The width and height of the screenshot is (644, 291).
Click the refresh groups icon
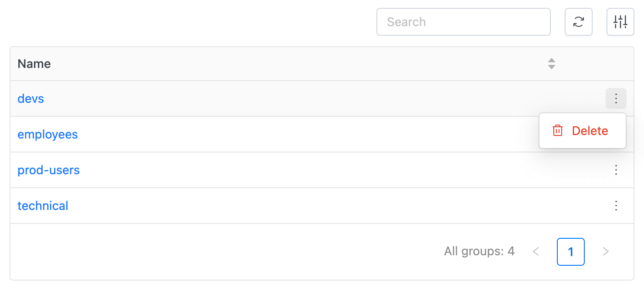coord(578,22)
